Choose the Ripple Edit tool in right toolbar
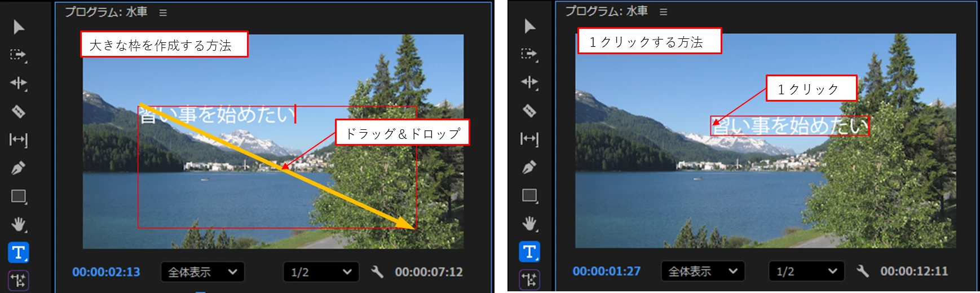This screenshot has height=293, width=980. pos(529,82)
